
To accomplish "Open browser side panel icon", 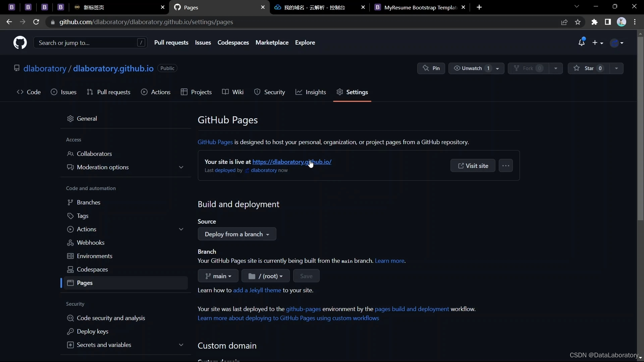I will [608, 22].
